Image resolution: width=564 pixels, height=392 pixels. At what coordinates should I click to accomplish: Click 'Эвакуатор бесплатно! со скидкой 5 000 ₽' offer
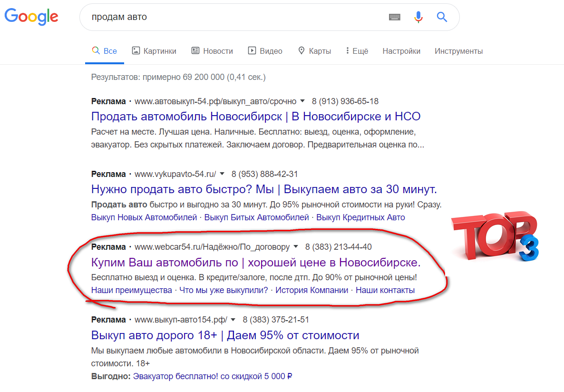pos(213,376)
